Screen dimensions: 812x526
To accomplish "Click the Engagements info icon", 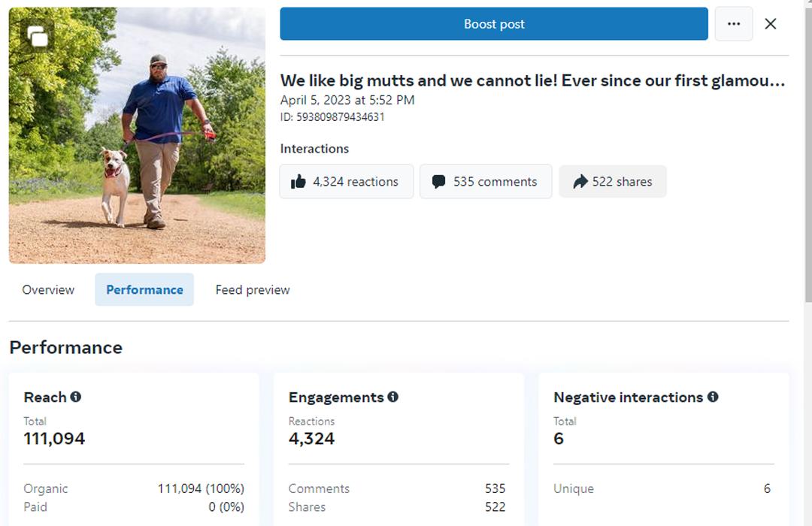I will [x=393, y=398].
